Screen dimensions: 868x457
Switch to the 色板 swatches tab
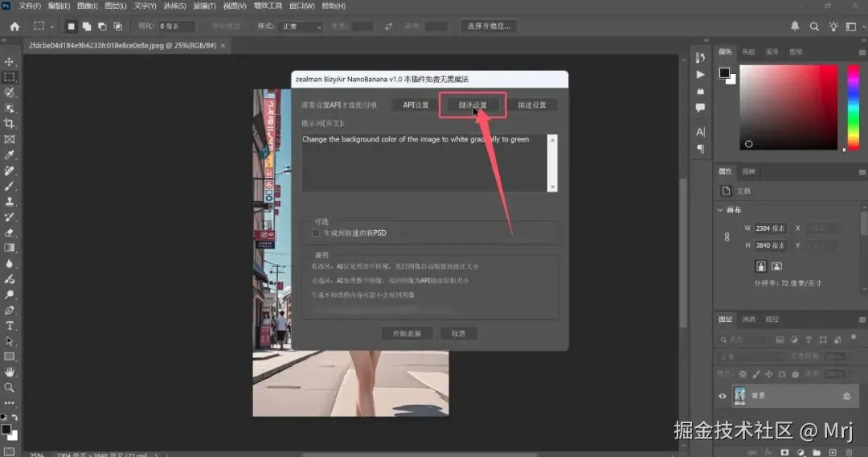748,52
